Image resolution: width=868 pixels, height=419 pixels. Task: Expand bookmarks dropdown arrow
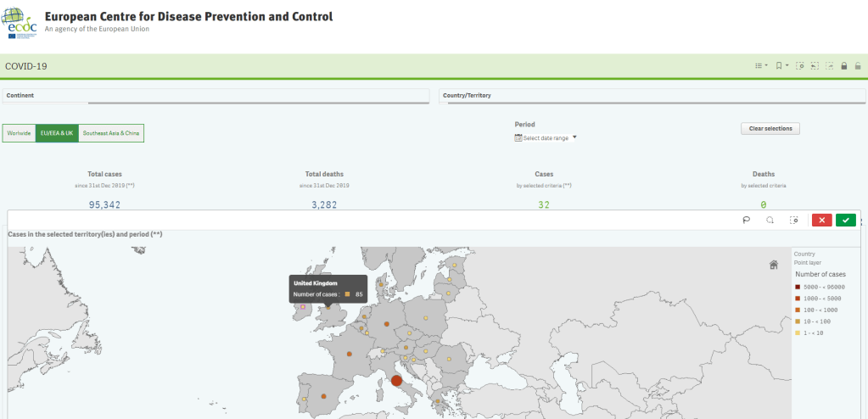click(x=787, y=66)
